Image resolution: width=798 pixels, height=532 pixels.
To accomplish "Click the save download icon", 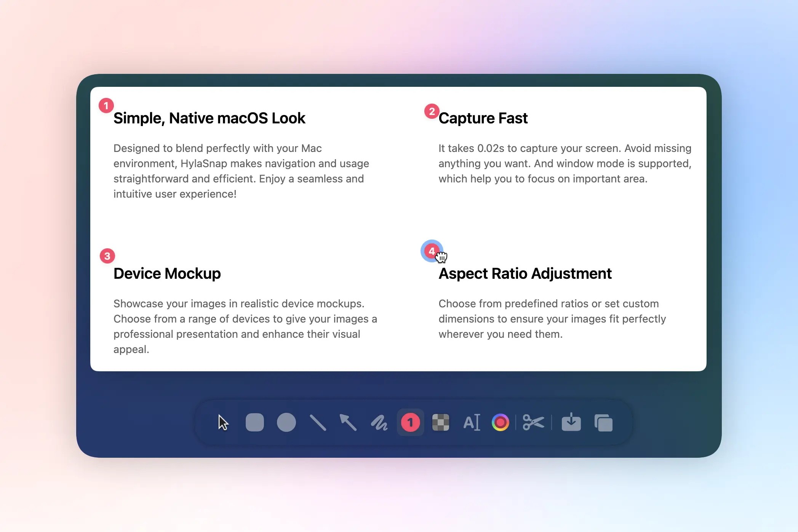I will coord(571,422).
